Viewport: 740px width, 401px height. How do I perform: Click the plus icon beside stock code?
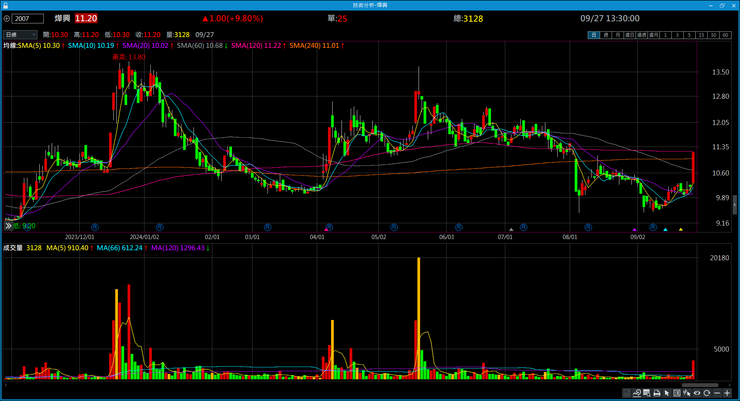(x=6, y=18)
